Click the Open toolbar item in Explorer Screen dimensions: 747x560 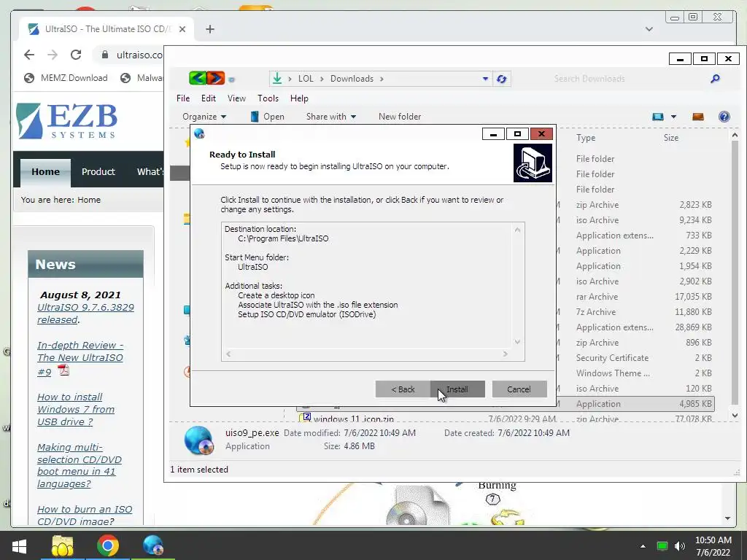[267, 117]
